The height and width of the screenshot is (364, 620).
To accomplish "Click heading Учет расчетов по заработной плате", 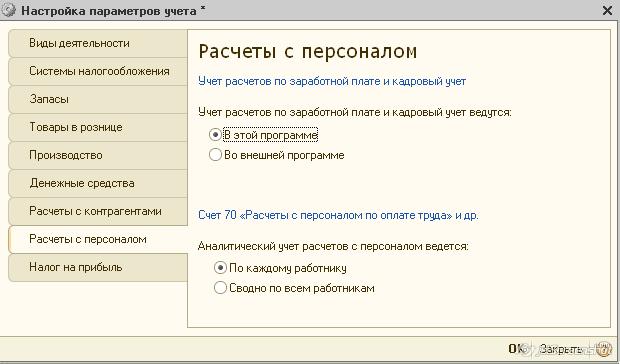I will pyautogui.click(x=332, y=81).
